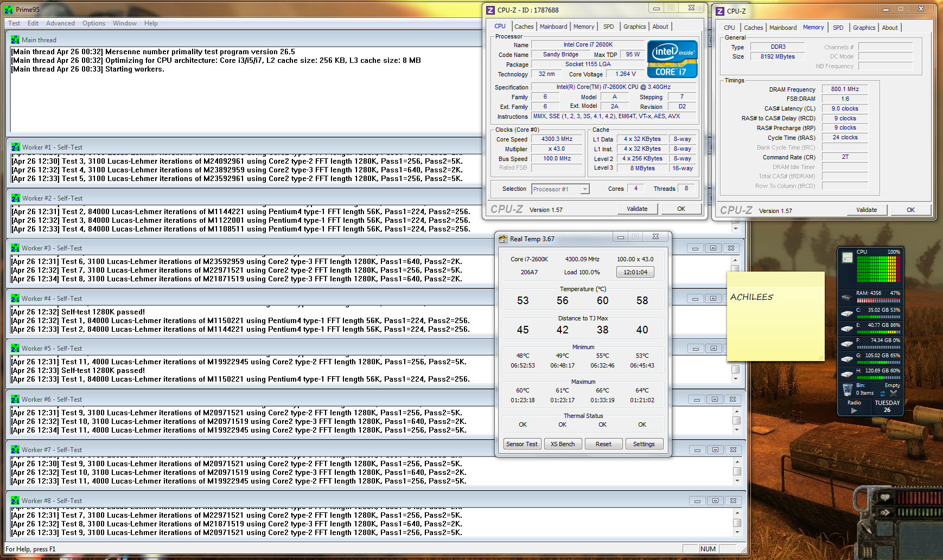
Task: Click the Real Temp 3.67 title icon
Action: coord(503,239)
